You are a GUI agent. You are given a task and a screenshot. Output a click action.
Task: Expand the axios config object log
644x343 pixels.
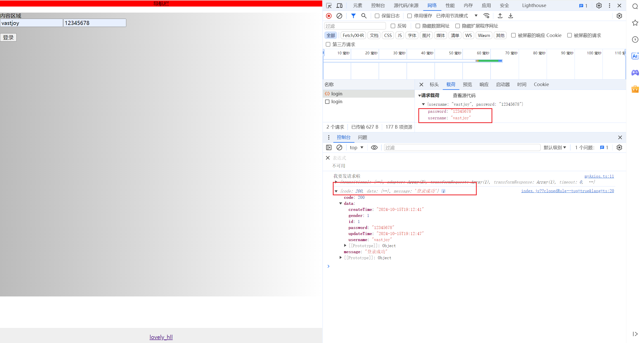pyautogui.click(x=336, y=182)
